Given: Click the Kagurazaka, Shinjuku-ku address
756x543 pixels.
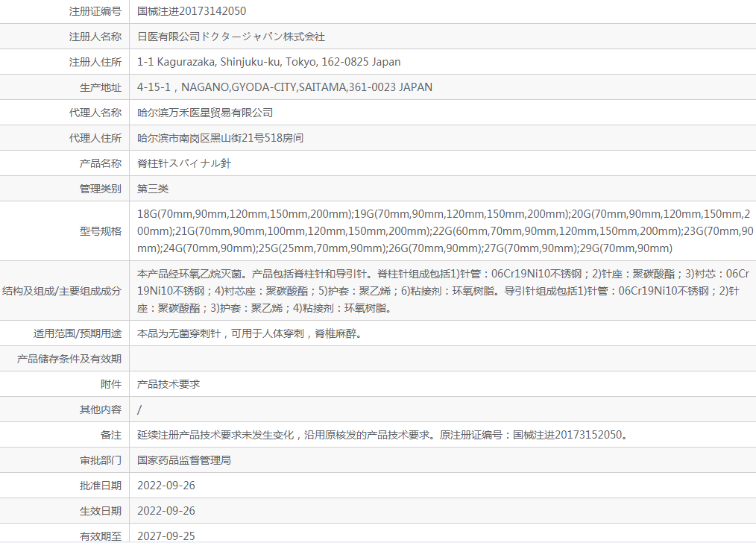Looking at the screenshot, I should point(268,62).
